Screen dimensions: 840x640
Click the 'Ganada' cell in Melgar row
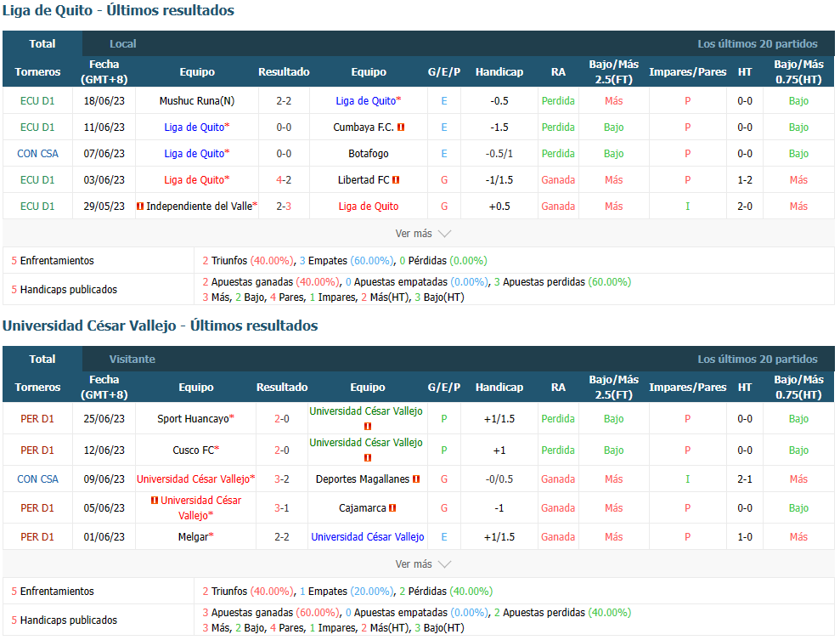pyautogui.click(x=558, y=537)
